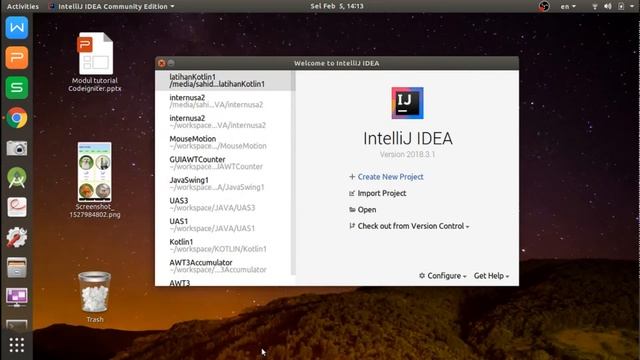640x360 pixels.
Task: Open the red document viewer dock icon
Action: pos(17,208)
